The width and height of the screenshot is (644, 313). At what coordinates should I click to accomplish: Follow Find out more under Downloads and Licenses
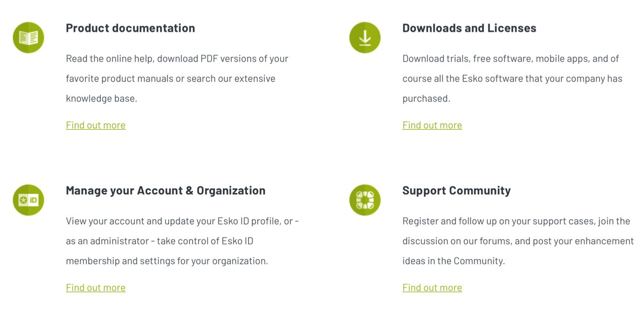click(432, 125)
